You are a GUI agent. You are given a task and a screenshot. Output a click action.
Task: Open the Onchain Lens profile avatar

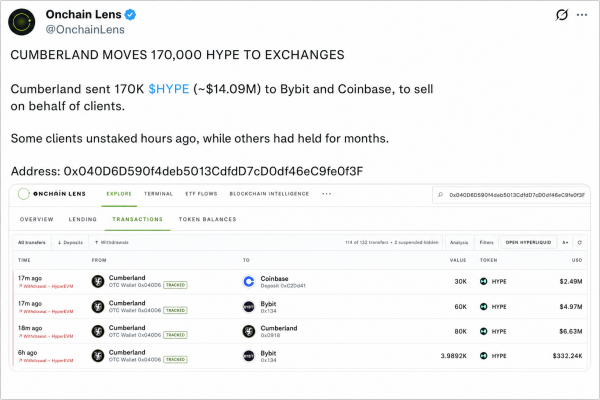[x=22, y=22]
